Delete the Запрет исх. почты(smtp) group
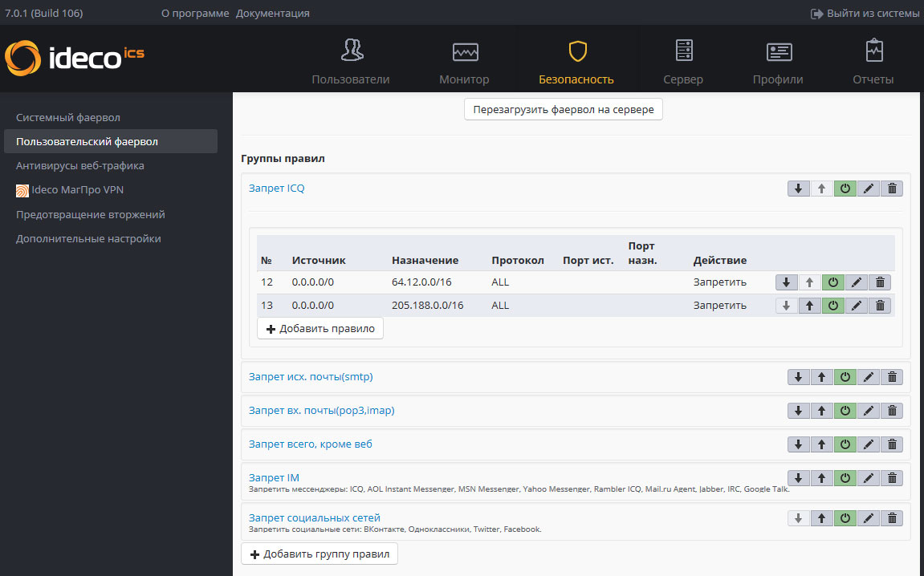Image resolution: width=924 pixels, height=576 pixels. (892, 377)
